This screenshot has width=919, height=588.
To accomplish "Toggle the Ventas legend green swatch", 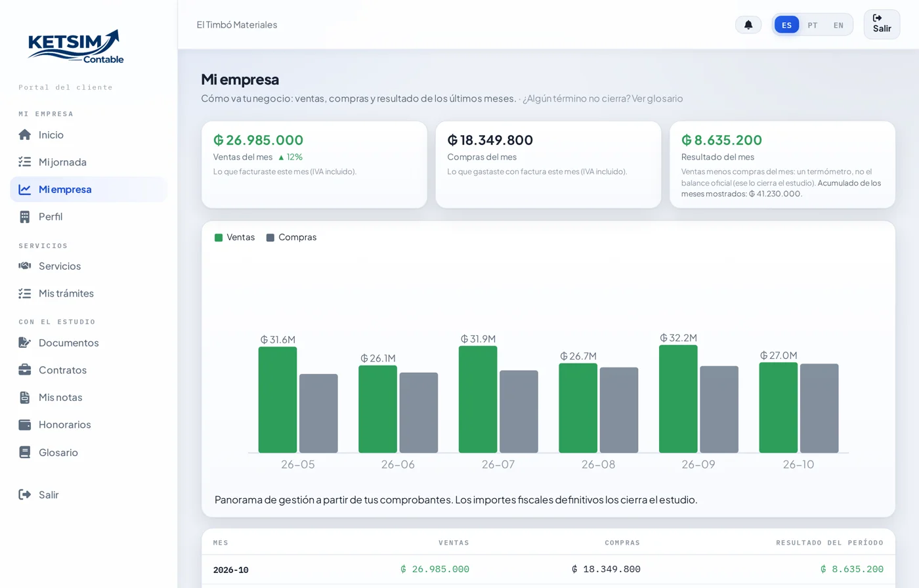I will 219,238.
